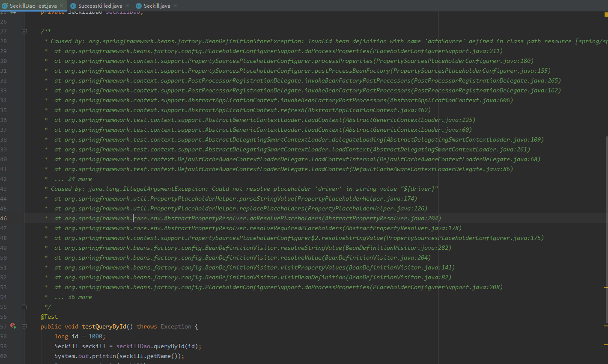
Task: Click '... 24 more' comment line
Action: tap(73, 179)
